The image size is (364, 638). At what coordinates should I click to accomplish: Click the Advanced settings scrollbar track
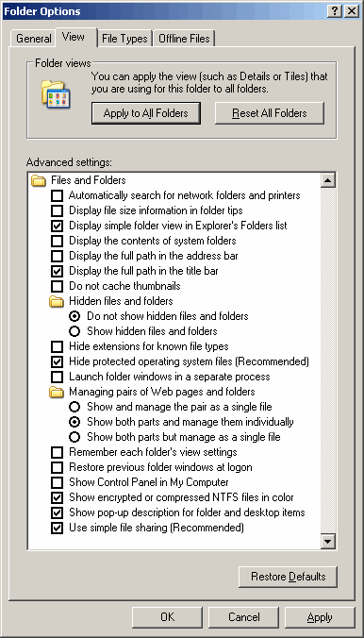pos(328,361)
